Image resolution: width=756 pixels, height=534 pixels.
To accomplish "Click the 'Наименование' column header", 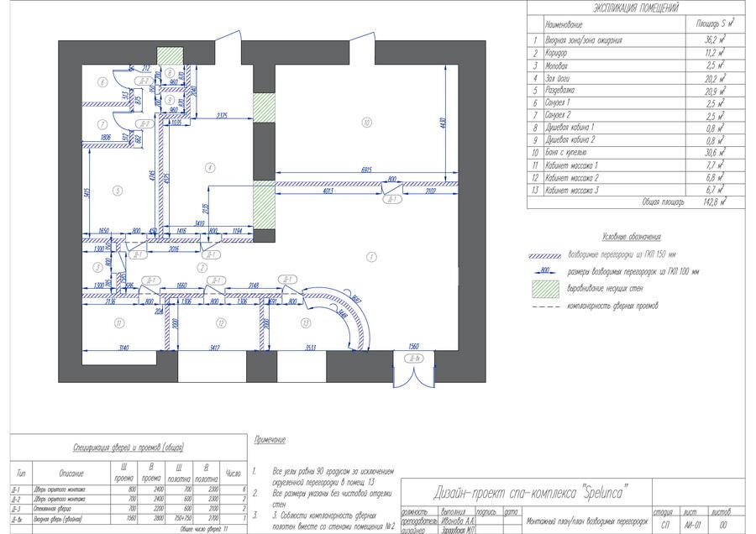I will pos(564,24).
